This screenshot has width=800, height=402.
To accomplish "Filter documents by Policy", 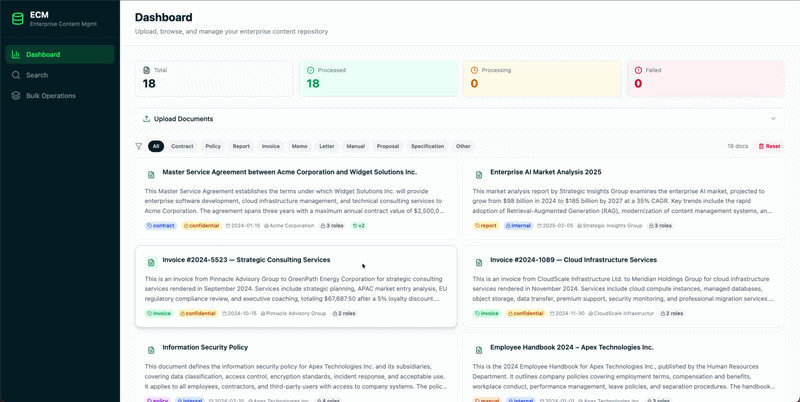I will [213, 146].
